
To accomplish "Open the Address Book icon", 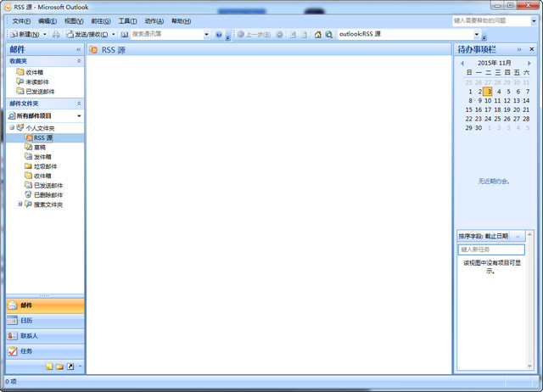I will (x=125, y=34).
